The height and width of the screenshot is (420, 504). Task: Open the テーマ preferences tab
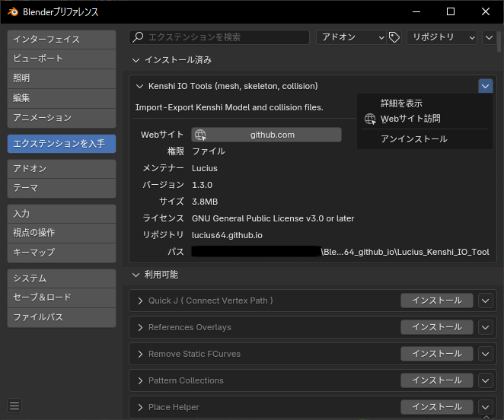click(x=62, y=188)
